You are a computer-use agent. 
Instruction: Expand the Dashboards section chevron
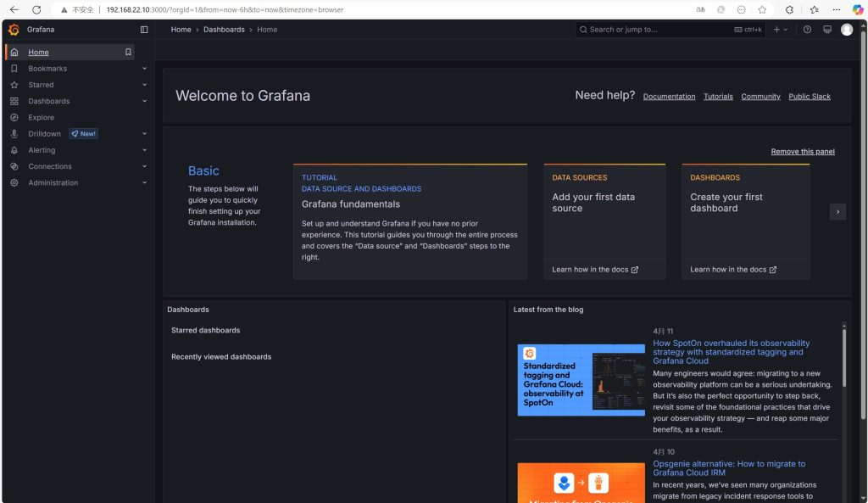click(x=144, y=102)
